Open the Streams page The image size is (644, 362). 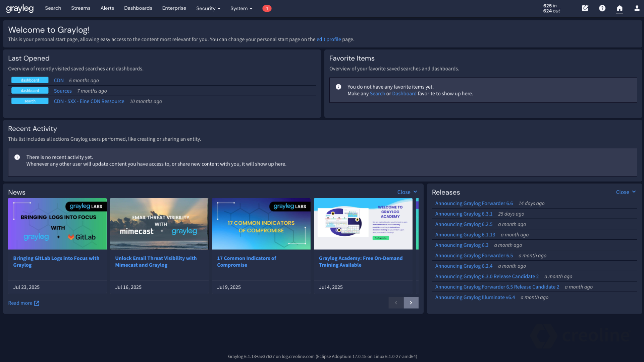click(x=80, y=8)
